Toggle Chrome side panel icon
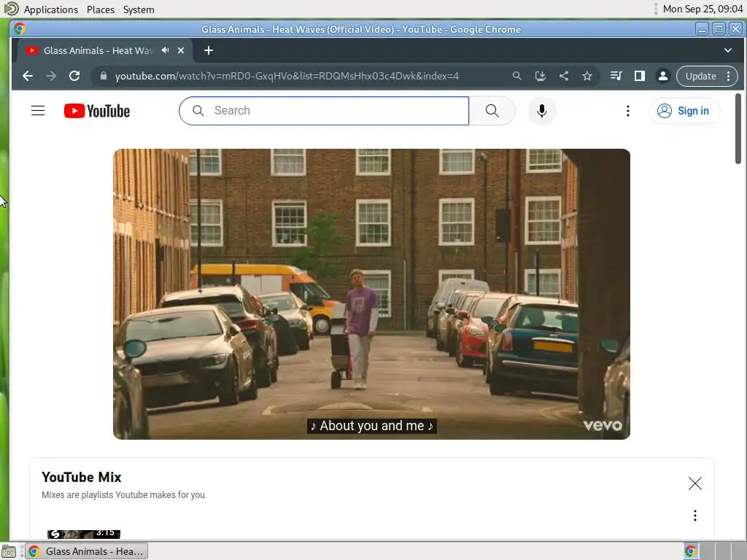The image size is (747, 560). click(x=639, y=76)
